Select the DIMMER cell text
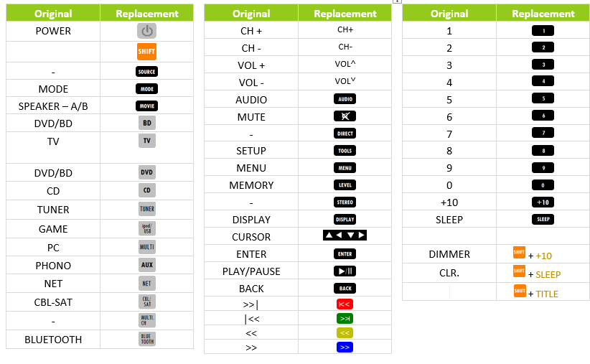Viewport: 590px width, 364px height. tap(449, 254)
